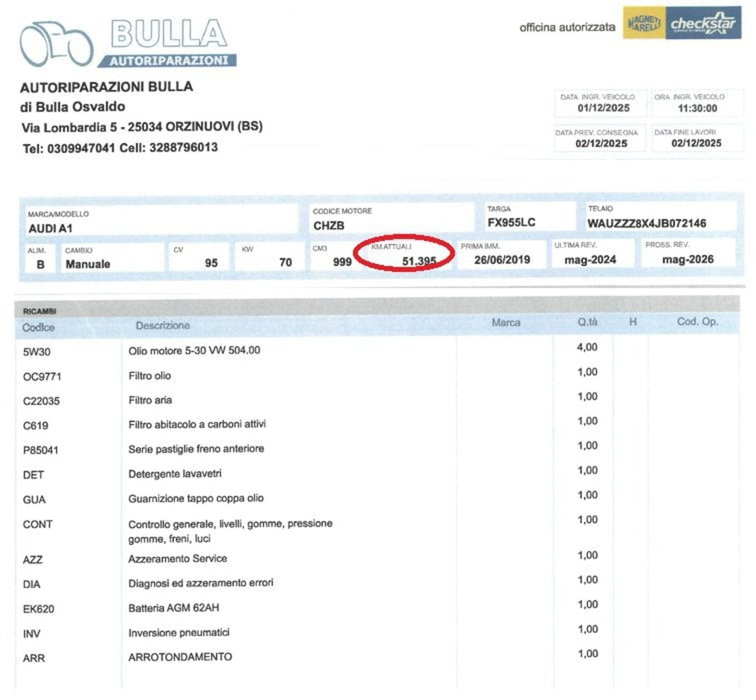The image size is (756, 700).
Task: Click the Data Prev. Consegna value 02/12/2025
Action: pos(601,144)
